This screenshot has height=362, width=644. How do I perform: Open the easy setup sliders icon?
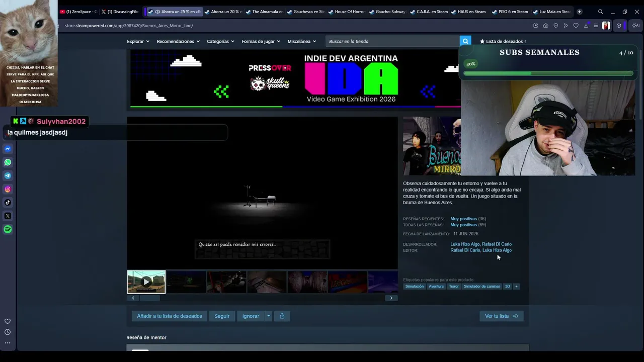[x=596, y=26]
